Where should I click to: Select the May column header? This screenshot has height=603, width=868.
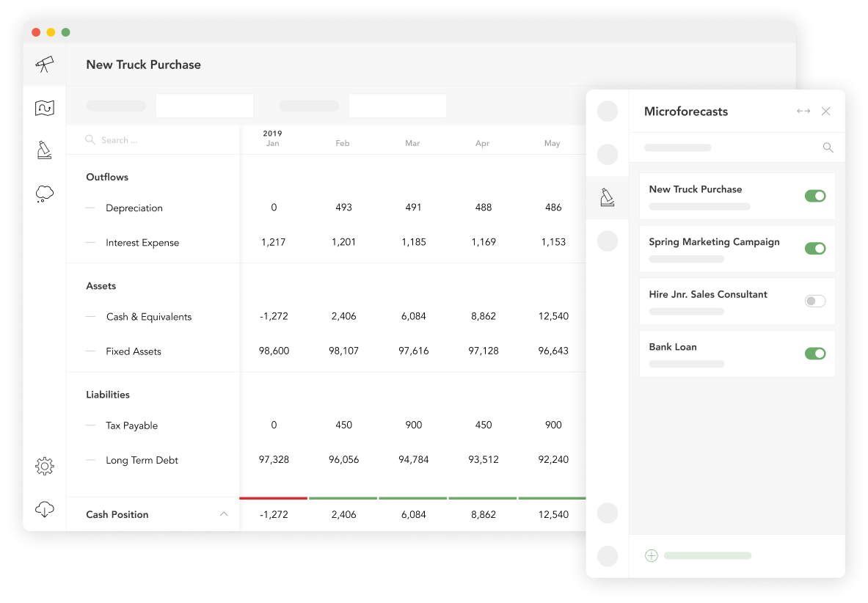click(x=552, y=143)
